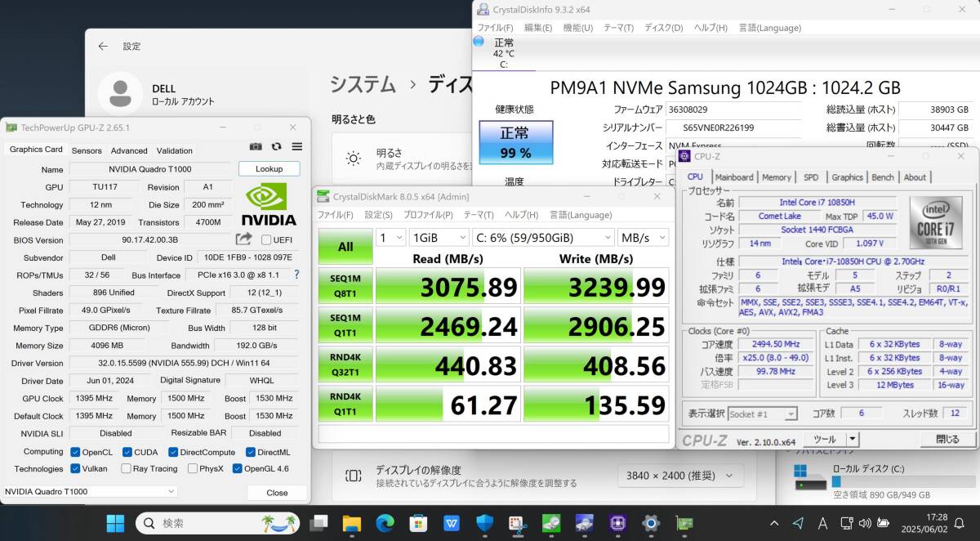The width and height of the screenshot is (980, 541).
Task: Open the ディスク(D) menu in CrystalDiskInfo
Action: tap(663, 28)
